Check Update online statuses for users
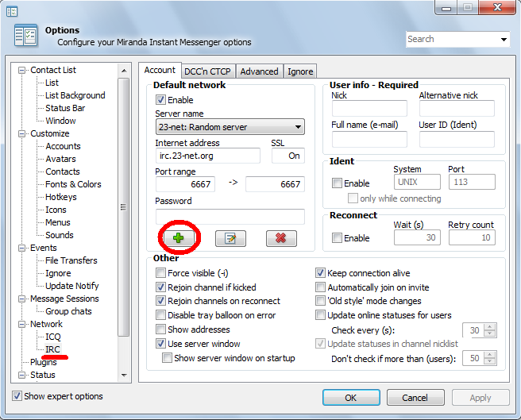Screen dimensions: 521x420 pyautogui.click(x=320, y=315)
